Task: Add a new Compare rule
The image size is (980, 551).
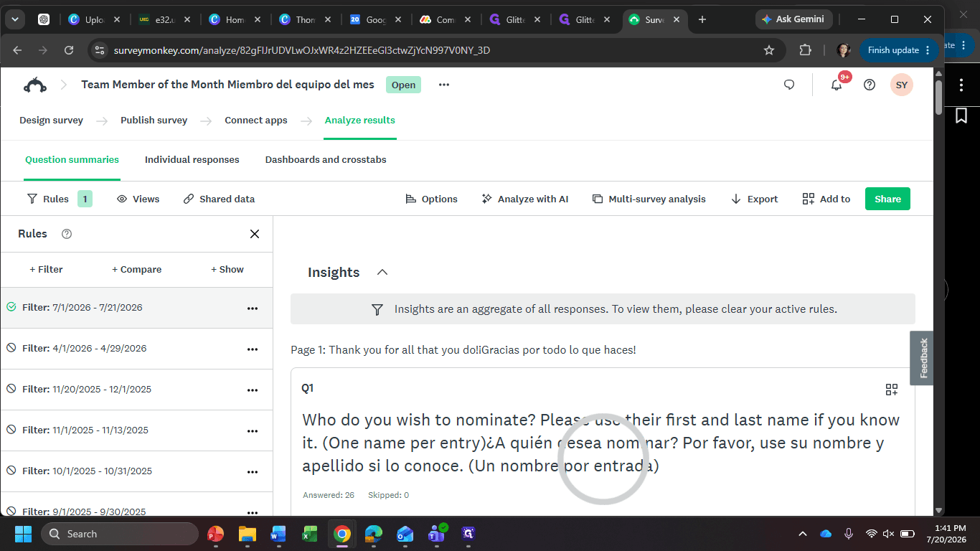Action: point(136,269)
